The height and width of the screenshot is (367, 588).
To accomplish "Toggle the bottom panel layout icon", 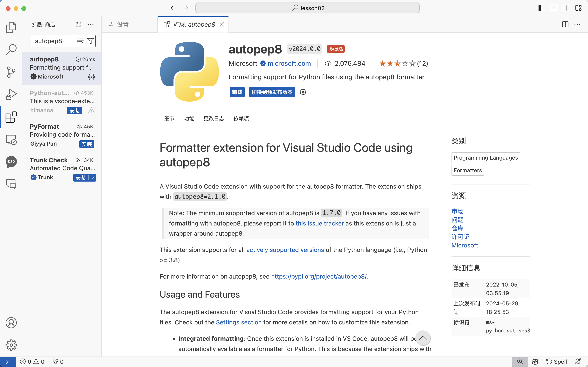I will point(554,8).
